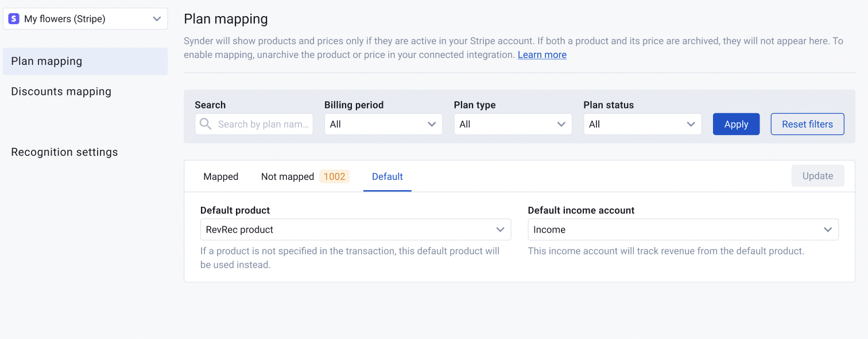The image size is (868, 339).
Task: Click the Stripe logo icon in account selector
Action: point(14,19)
